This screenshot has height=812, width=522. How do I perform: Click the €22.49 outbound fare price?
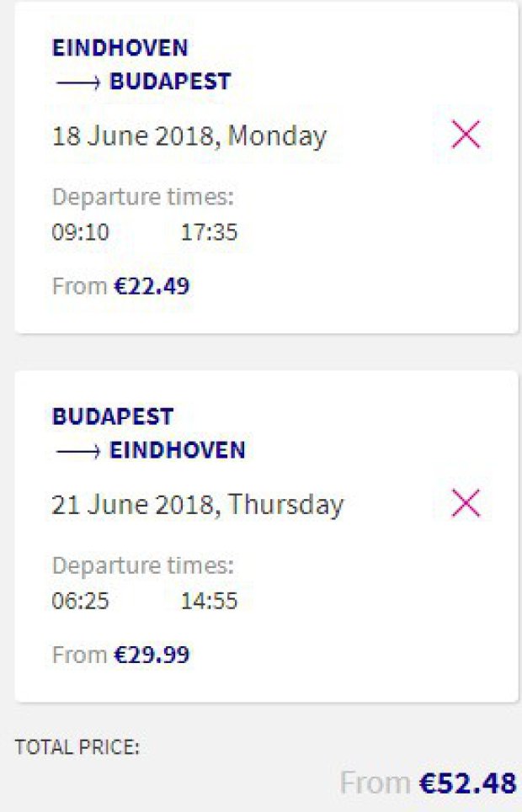click(152, 286)
